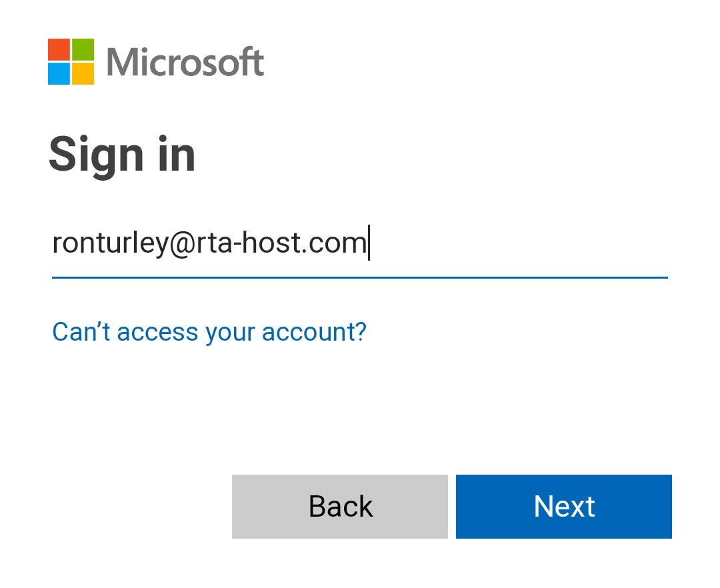
Task: Click the blue square of the Microsoft logo
Action: (x=59, y=74)
